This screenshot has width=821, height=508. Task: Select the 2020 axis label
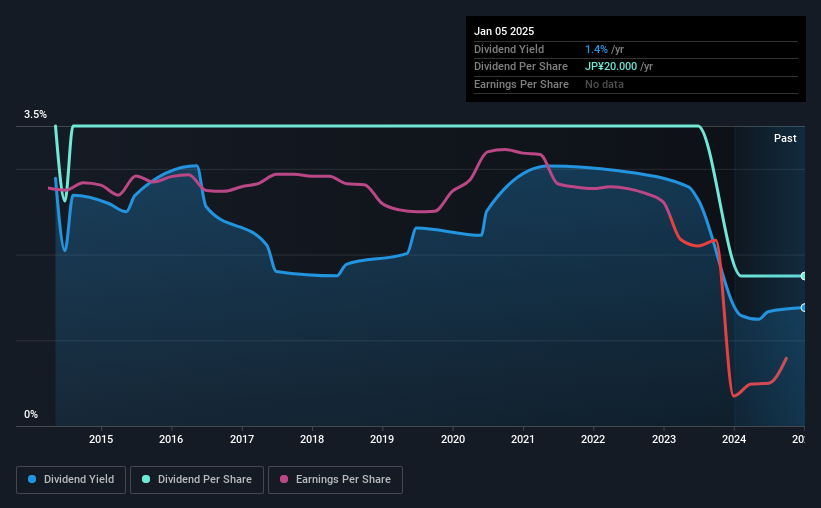coord(453,439)
